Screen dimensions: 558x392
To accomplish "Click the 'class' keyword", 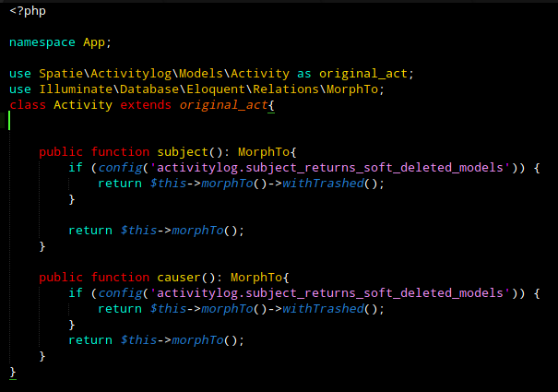I will pos(28,105).
